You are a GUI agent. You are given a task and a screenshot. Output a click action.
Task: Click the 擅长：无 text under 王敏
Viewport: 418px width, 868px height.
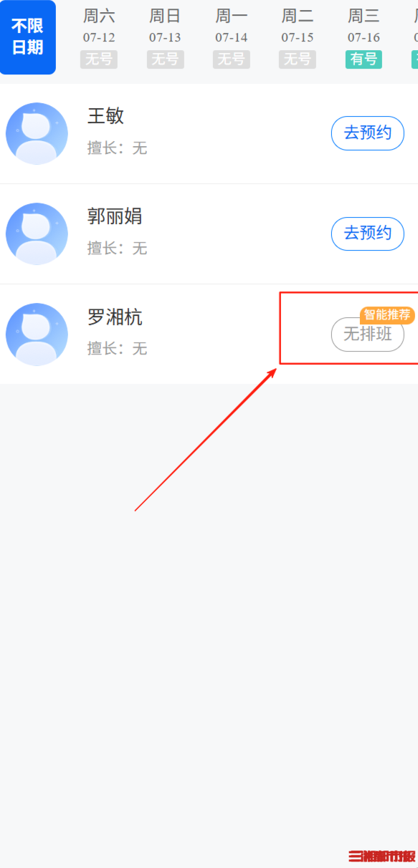118,148
